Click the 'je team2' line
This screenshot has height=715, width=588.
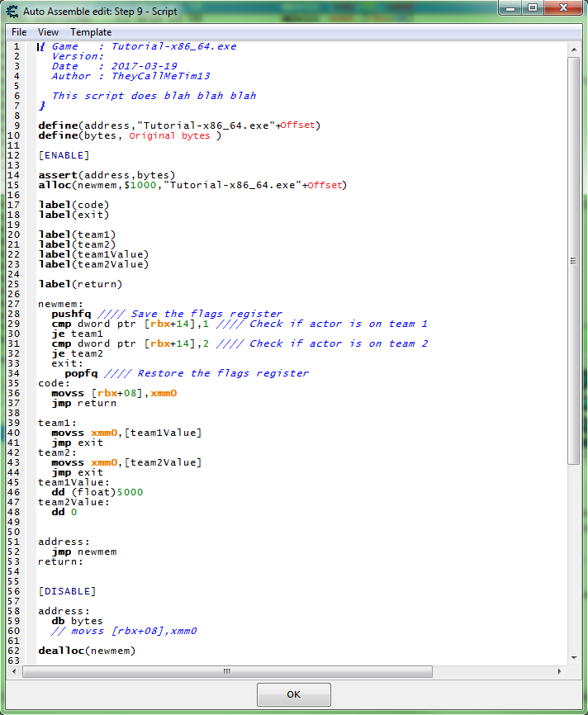click(x=77, y=353)
